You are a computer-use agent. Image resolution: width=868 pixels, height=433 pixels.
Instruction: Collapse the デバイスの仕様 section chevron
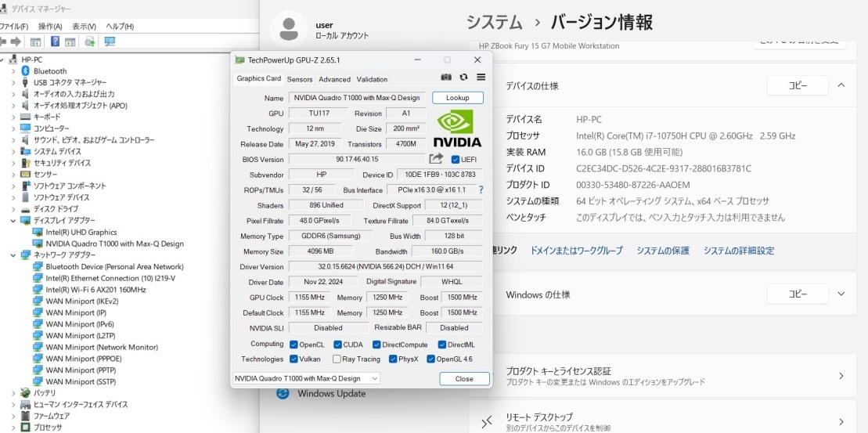841,85
